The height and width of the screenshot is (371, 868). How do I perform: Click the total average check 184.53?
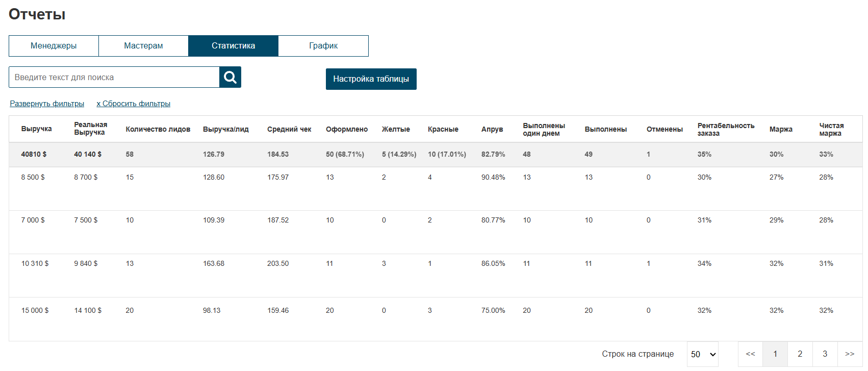(278, 154)
